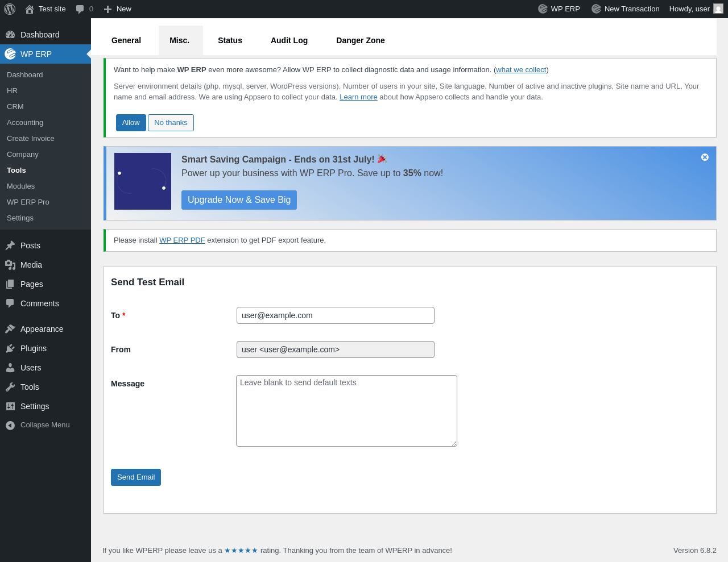Click the Posts pin icon
The image size is (728, 562).
tap(10, 245)
